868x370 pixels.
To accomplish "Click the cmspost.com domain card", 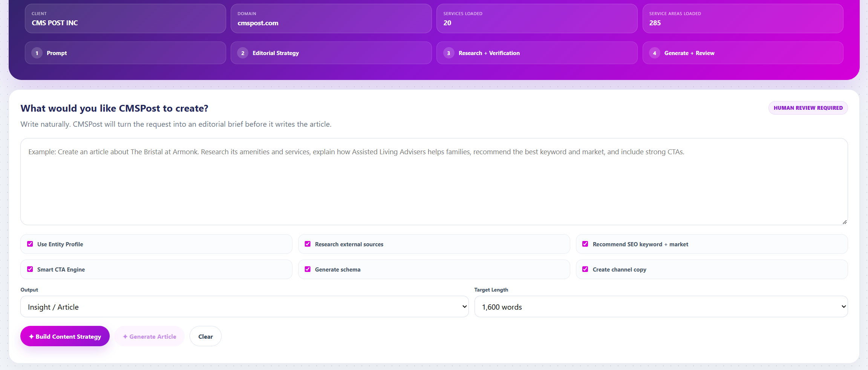I will [x=331, y=18].
